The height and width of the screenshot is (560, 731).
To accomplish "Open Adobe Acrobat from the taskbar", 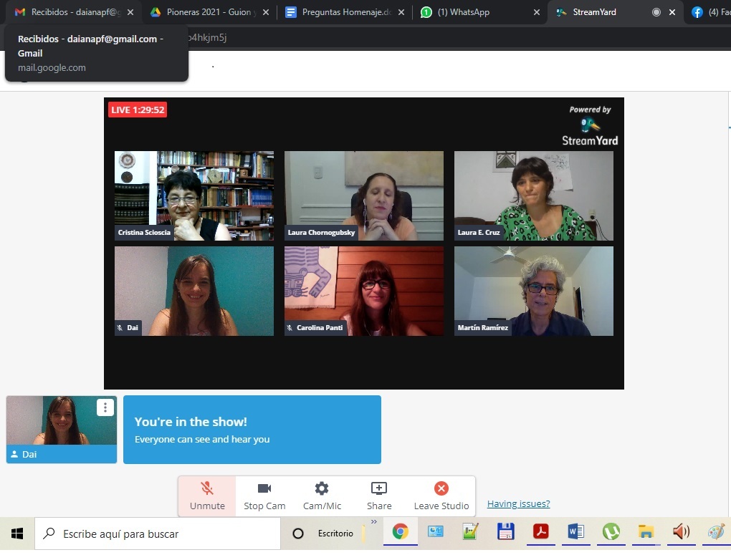I will tap(540, 532).
